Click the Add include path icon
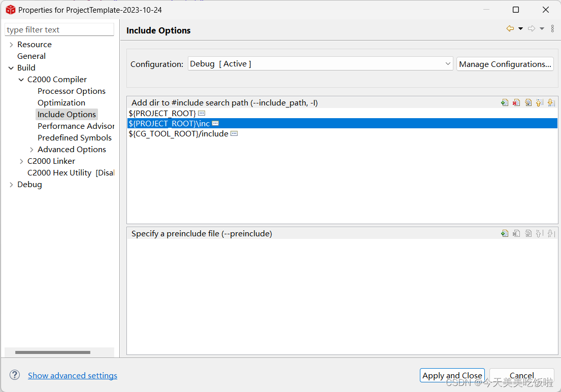Viewport: 561px width, 392px height. (x=505, y=103)
